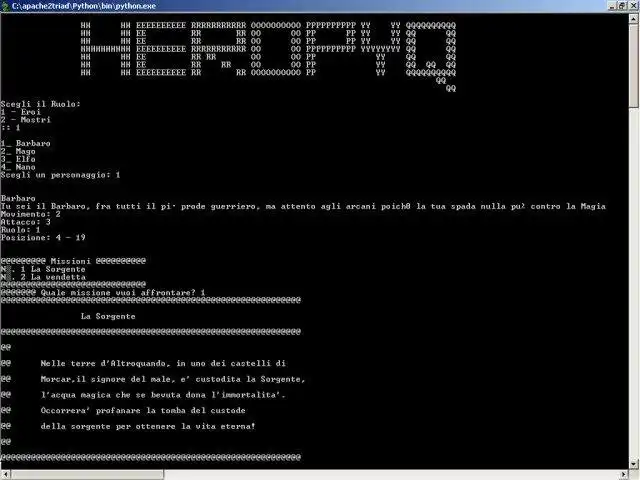Click the centered 'La Sorgente' title

[x=108, y=316]
